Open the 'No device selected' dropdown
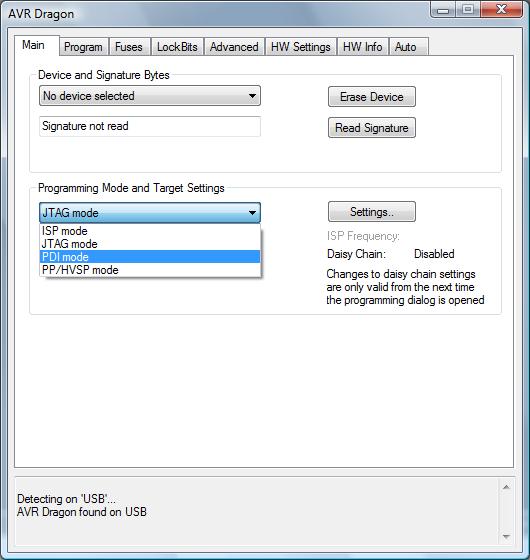530x560 pixels. pyautogui.click(x=150, y=96)
